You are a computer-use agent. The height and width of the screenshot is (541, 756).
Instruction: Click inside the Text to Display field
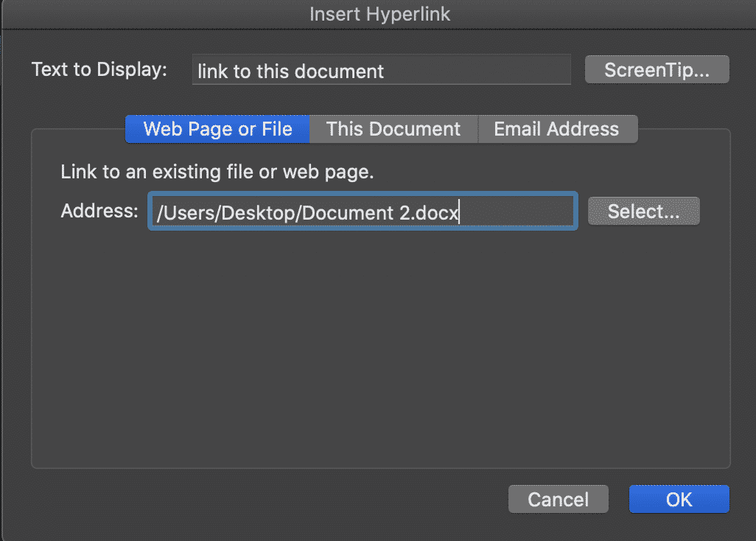381,69
